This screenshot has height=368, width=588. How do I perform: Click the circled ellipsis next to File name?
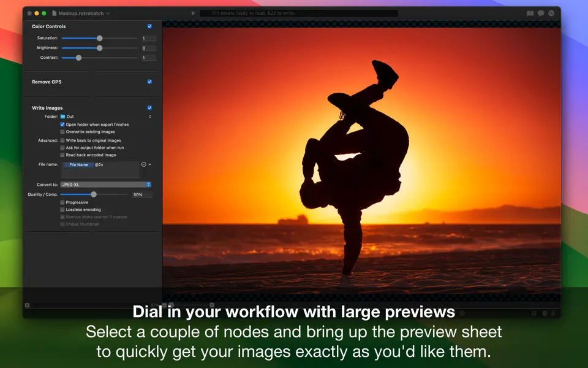pyautogui.click(x=143, y=164)
